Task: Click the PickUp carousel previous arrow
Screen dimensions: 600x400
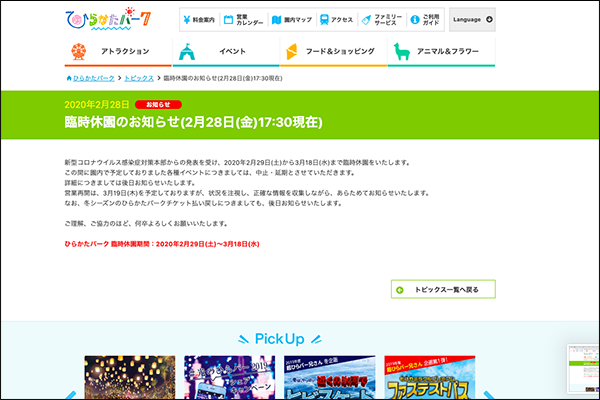Action: pos(68,392)
